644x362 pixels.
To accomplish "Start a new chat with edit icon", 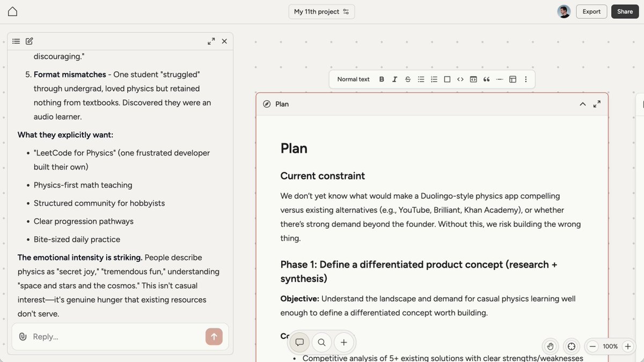I will [30, 41].
